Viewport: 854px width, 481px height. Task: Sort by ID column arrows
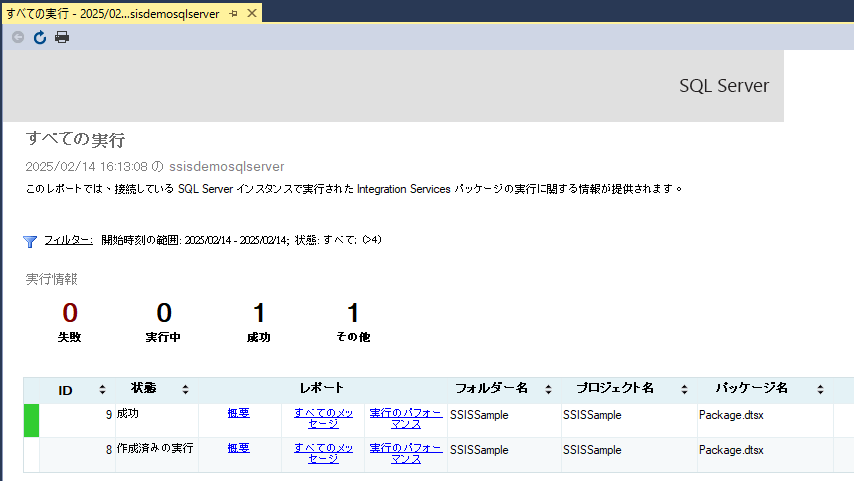point(102,389)
